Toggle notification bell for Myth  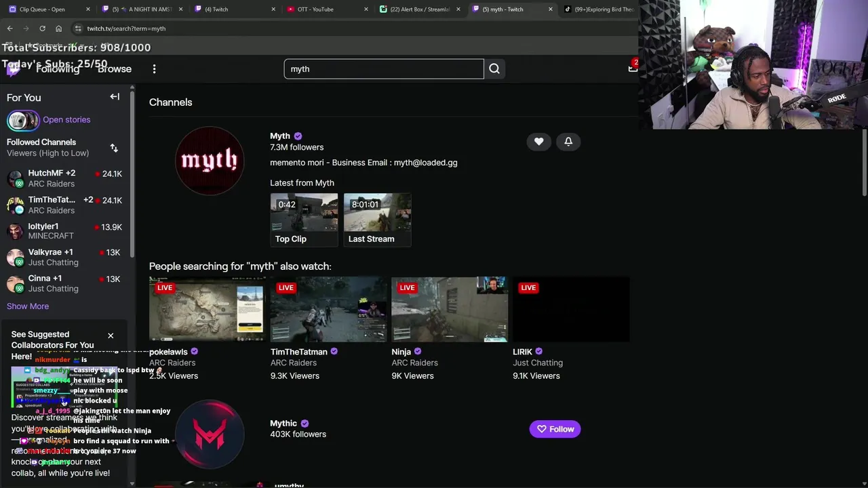click(568, 142)
